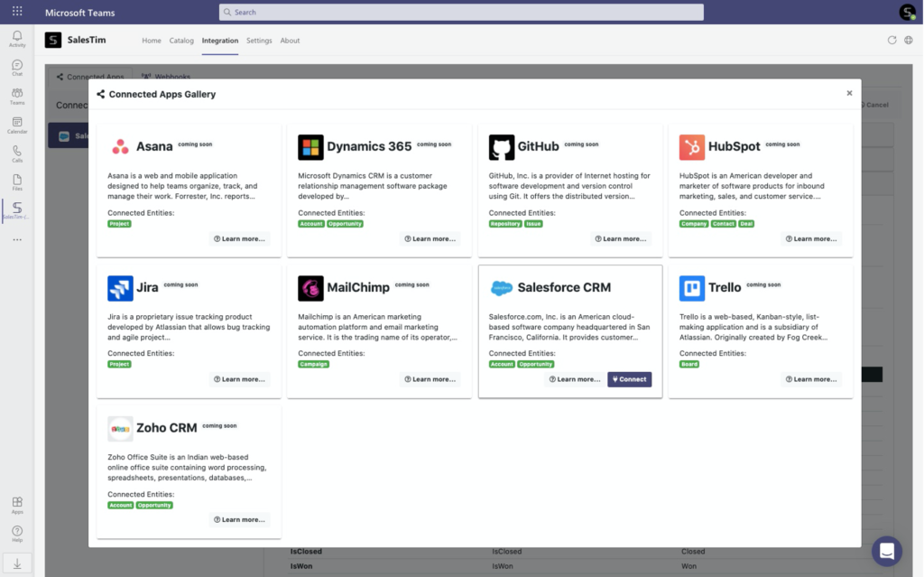This screenshot has width=924, height=577.
Task: Click the download icon at the sidebar bottom
Action: (17, 564)
